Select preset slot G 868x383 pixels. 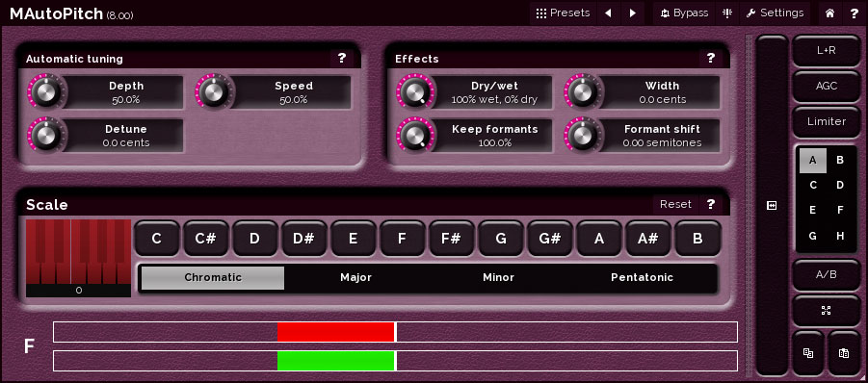point(813,236)
